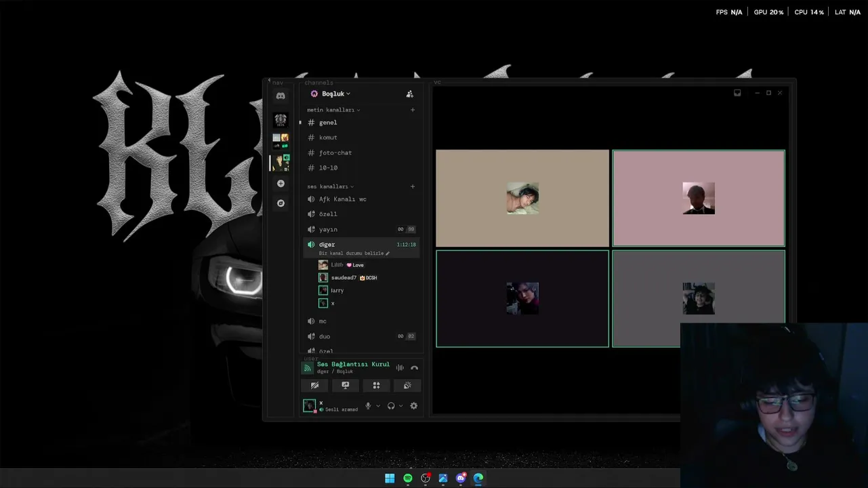
Task: Select the first server icon below Discord home
Action: 281,121
